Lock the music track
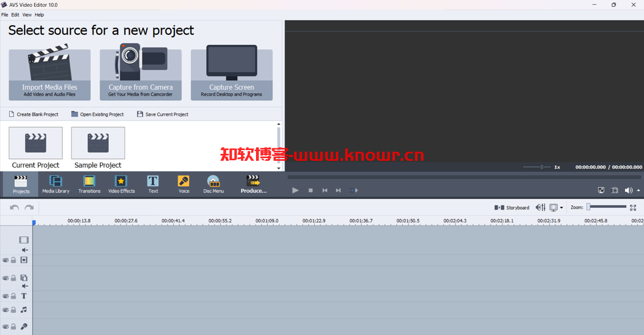 coord(13,310)
